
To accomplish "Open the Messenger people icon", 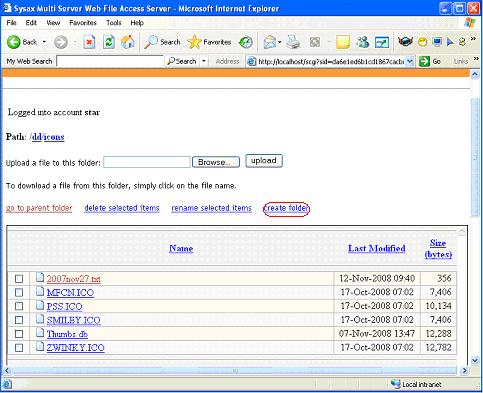I will pos(363,42).
